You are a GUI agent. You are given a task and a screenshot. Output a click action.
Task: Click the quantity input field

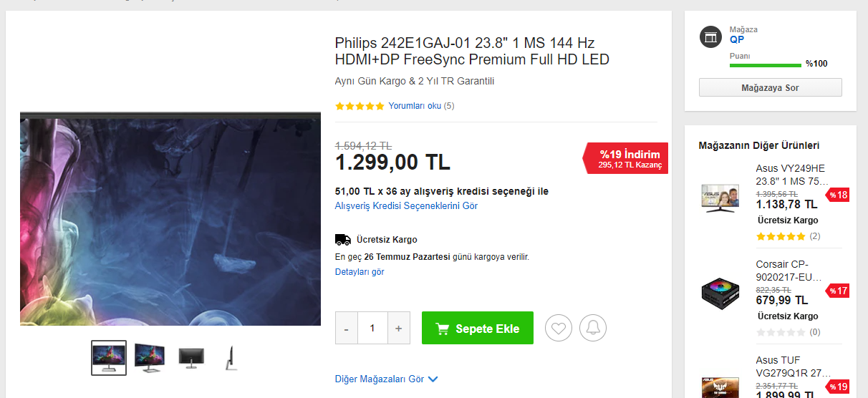click(372, 328)
